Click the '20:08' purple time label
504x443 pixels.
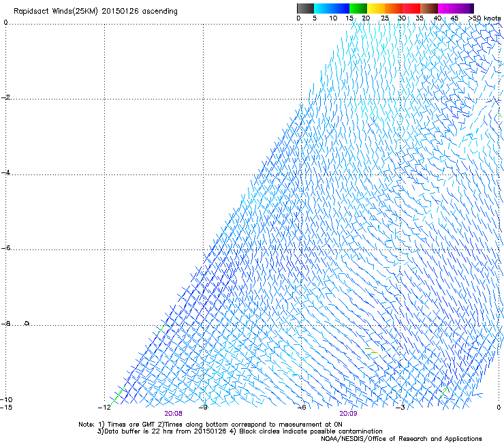(x=173, y=414)
